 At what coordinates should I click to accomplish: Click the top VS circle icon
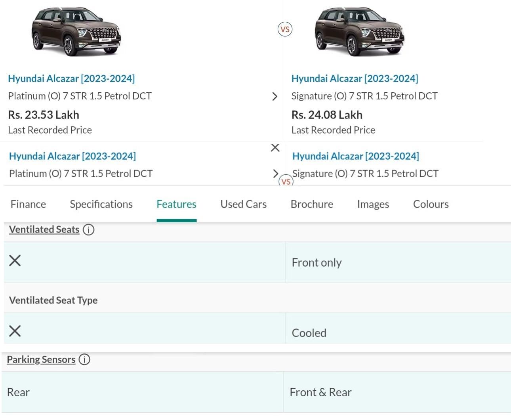285,29
